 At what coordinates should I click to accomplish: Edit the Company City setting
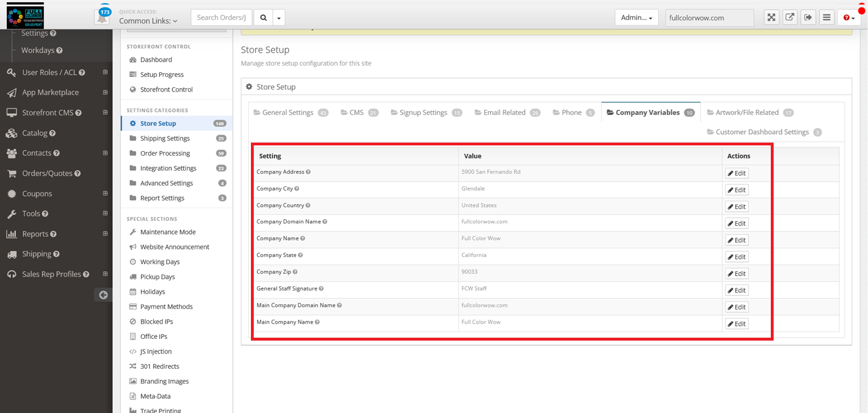(737, 190)
